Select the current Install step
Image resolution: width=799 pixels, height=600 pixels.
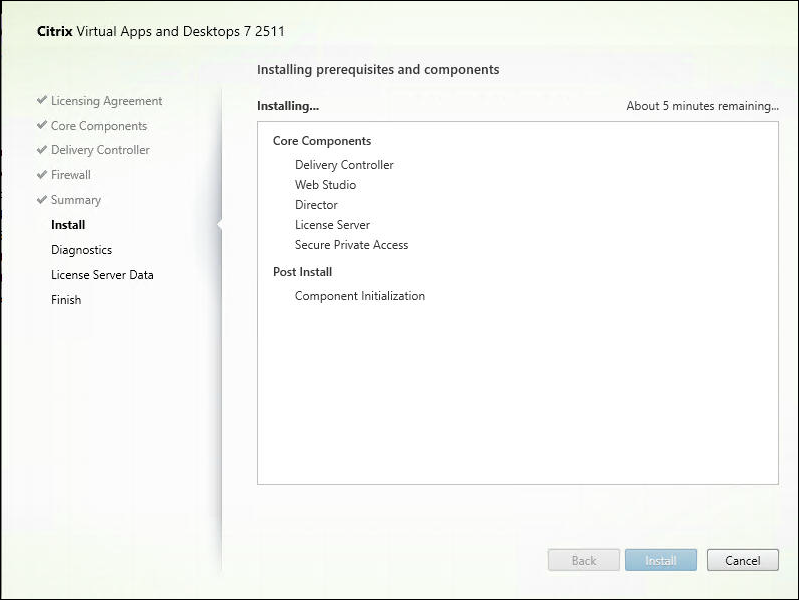pos(68,225)
